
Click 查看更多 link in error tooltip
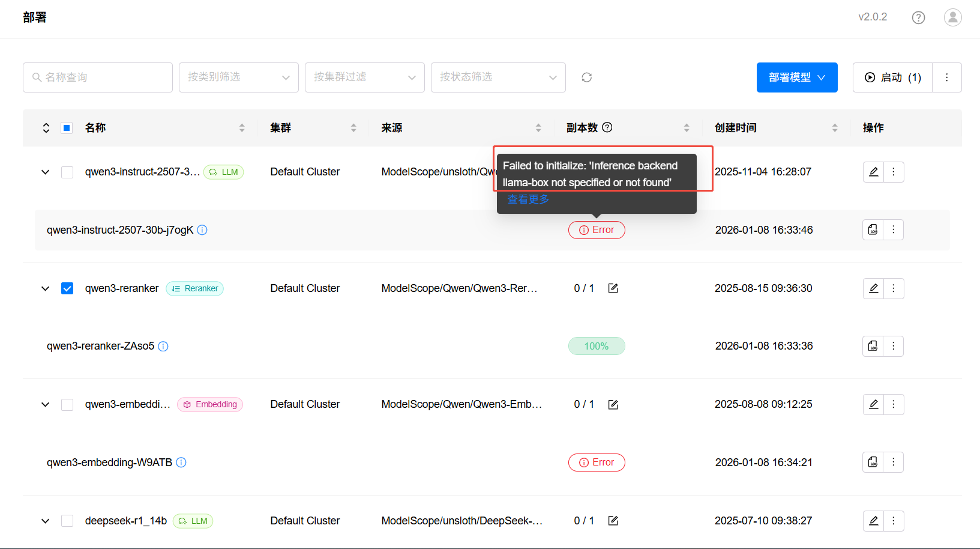(x=528, y=199)
